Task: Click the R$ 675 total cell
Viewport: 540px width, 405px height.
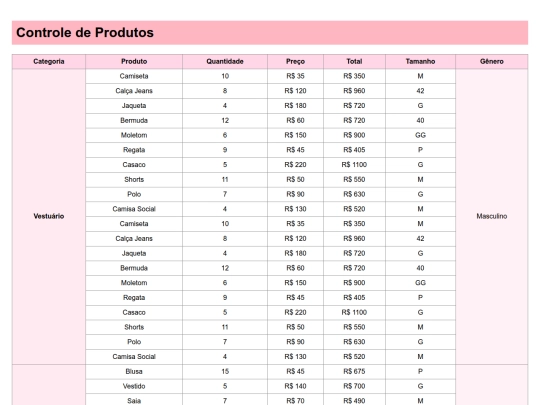Action: point(354,372)
